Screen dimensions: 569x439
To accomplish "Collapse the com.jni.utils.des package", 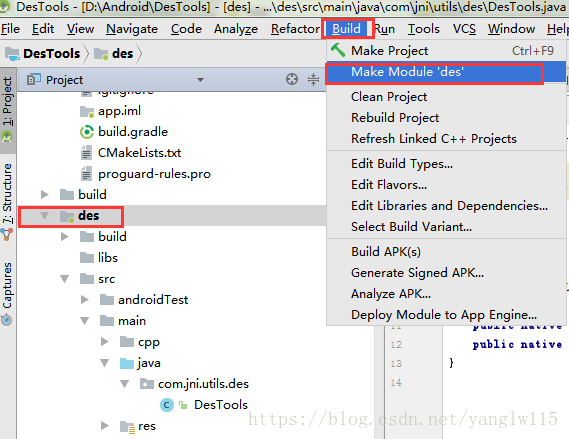I will (124, 384).
